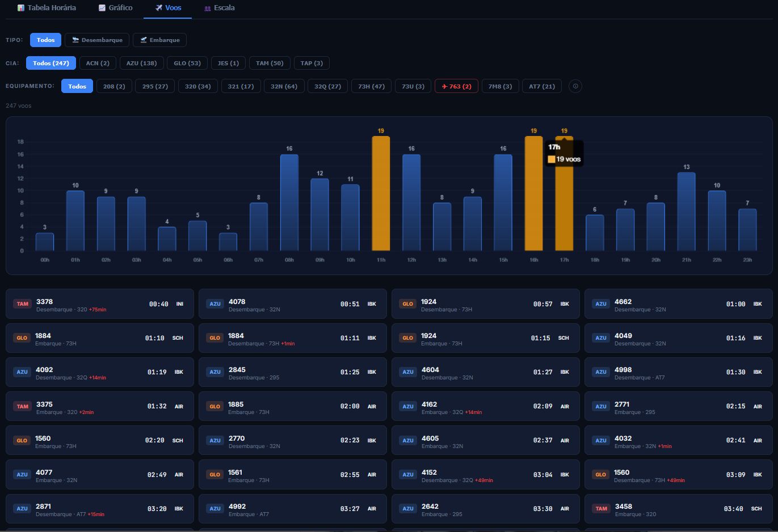778x532 pixels.
Task: Filter by Desembarque landing plane button
Action: [97, 40]
